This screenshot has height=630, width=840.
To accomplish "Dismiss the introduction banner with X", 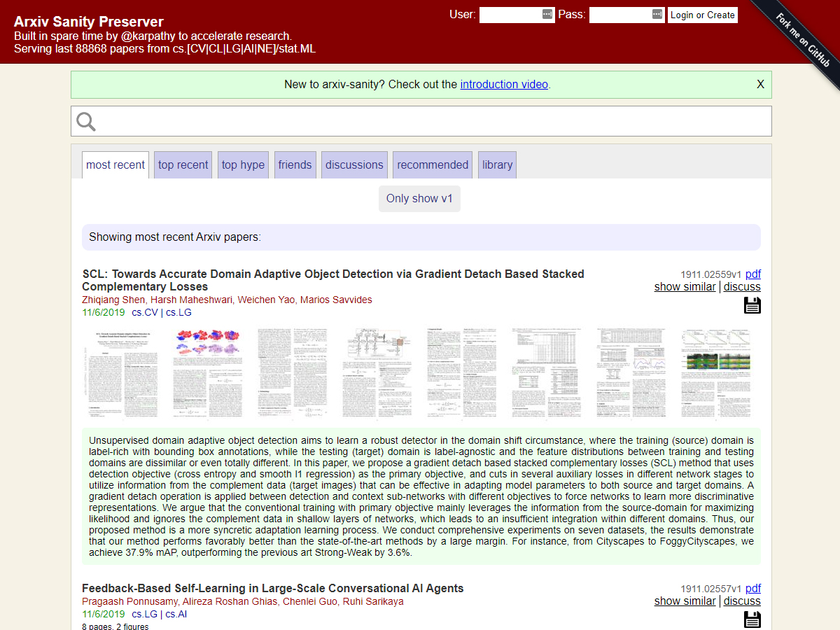I will pos(760,85).
